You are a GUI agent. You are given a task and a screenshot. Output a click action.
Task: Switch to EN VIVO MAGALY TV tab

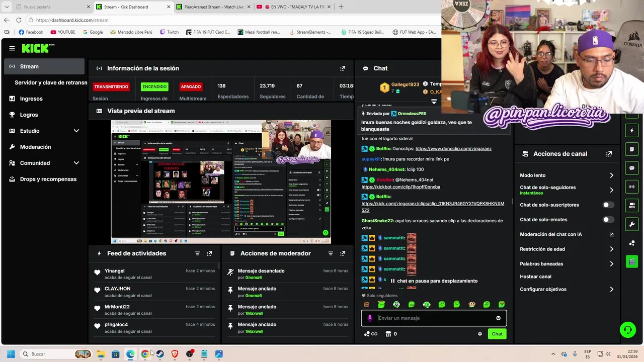[293, 7]
